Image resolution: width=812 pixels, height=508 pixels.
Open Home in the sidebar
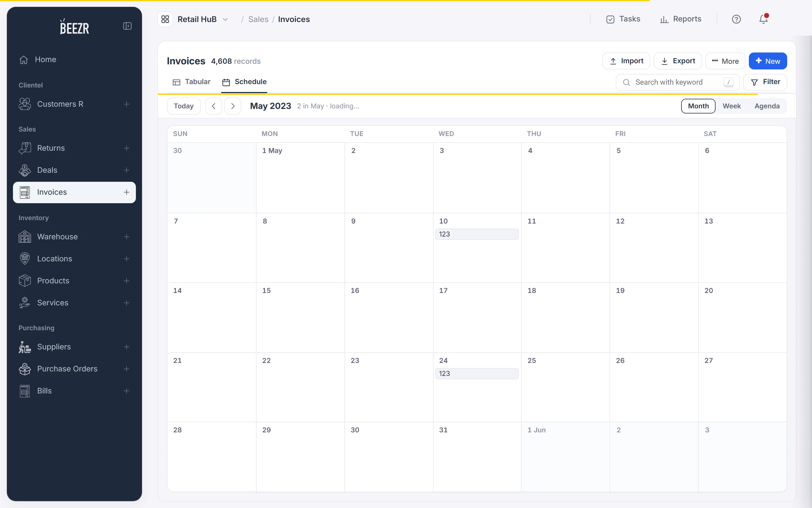[74, 60]
